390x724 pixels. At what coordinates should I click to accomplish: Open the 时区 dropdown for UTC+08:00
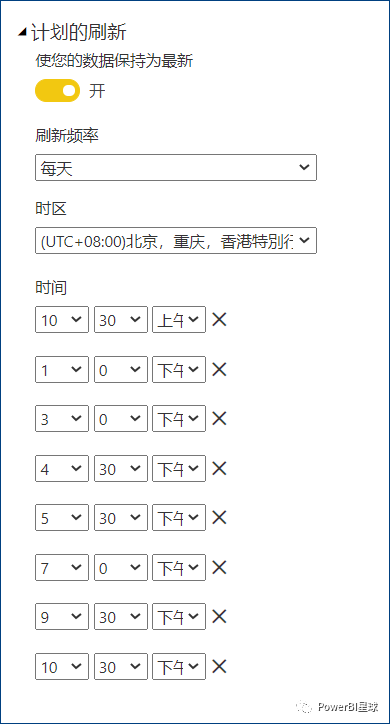(x=176, y=240)
